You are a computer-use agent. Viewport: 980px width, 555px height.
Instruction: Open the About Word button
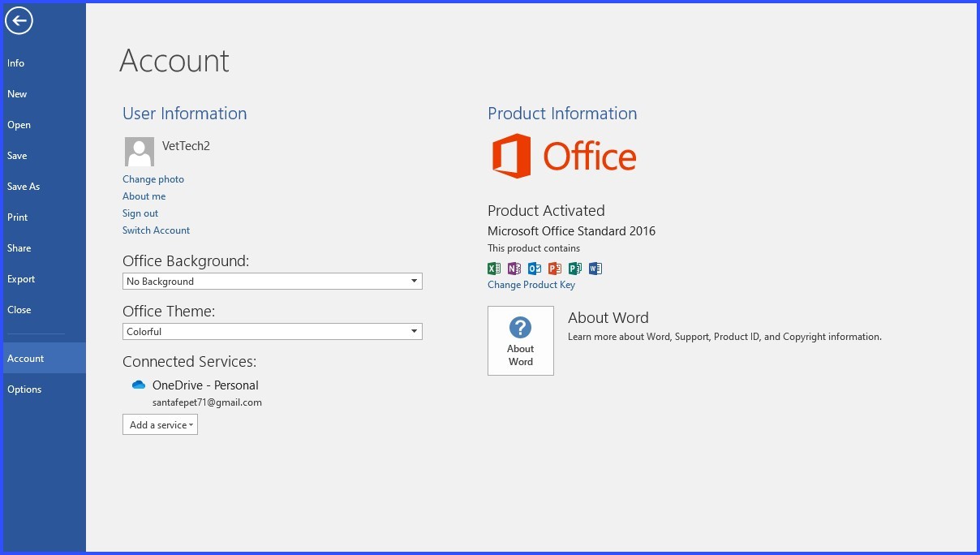521,341
